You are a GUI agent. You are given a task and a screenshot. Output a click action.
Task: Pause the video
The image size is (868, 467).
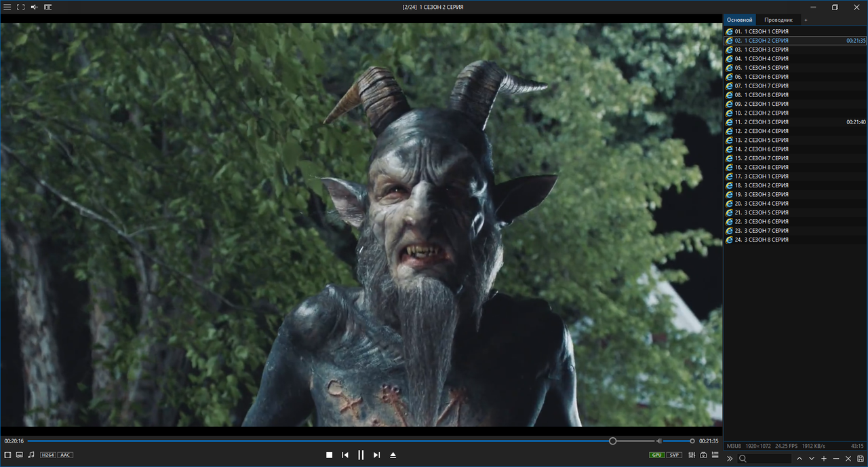tap(361, 455)
